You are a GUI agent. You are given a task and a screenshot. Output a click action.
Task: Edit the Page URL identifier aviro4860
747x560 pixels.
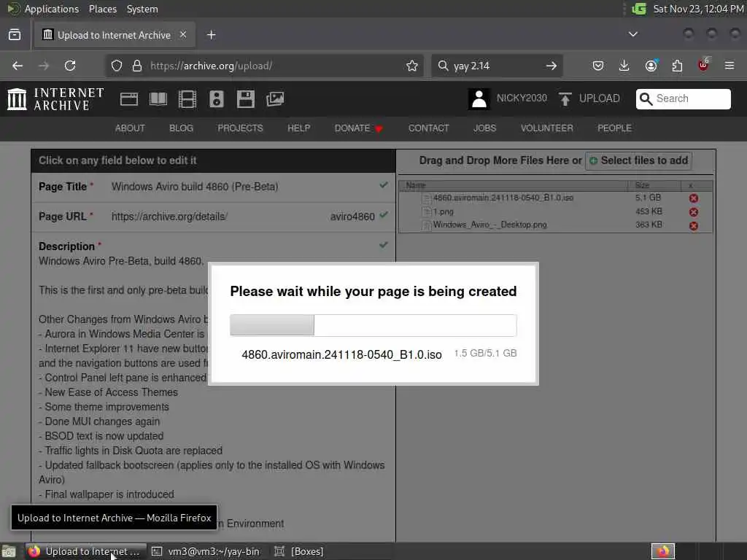tap(352, 217)
